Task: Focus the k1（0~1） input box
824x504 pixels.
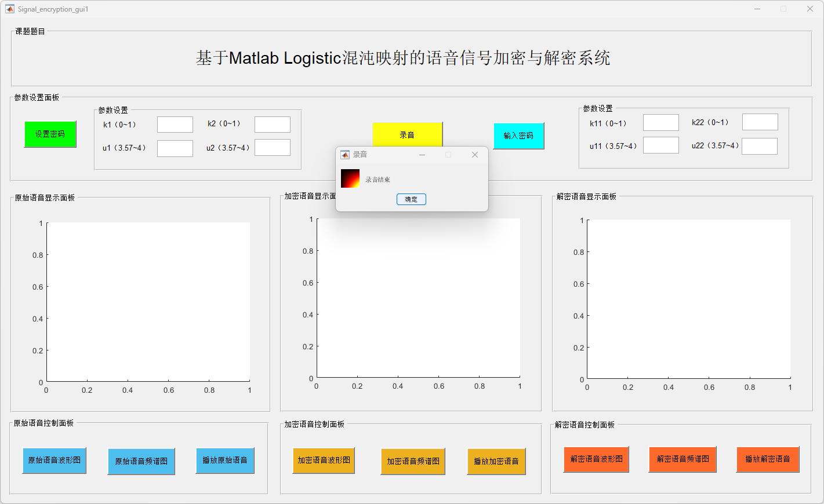Action: [x=175, y=125]
